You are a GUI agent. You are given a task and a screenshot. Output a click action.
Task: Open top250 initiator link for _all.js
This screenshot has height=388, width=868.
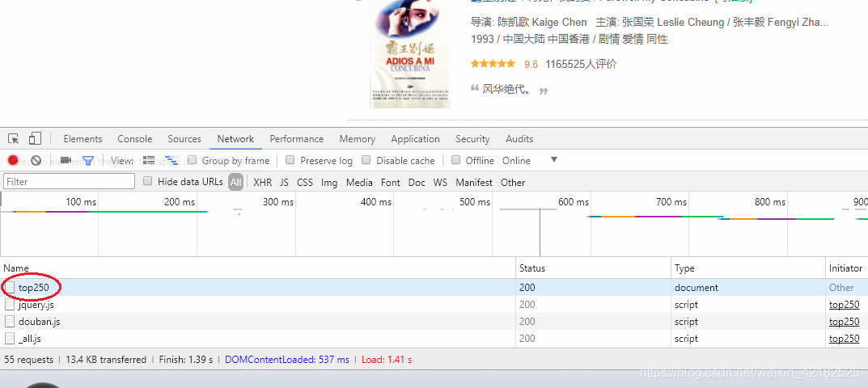(x=845, y=338)
